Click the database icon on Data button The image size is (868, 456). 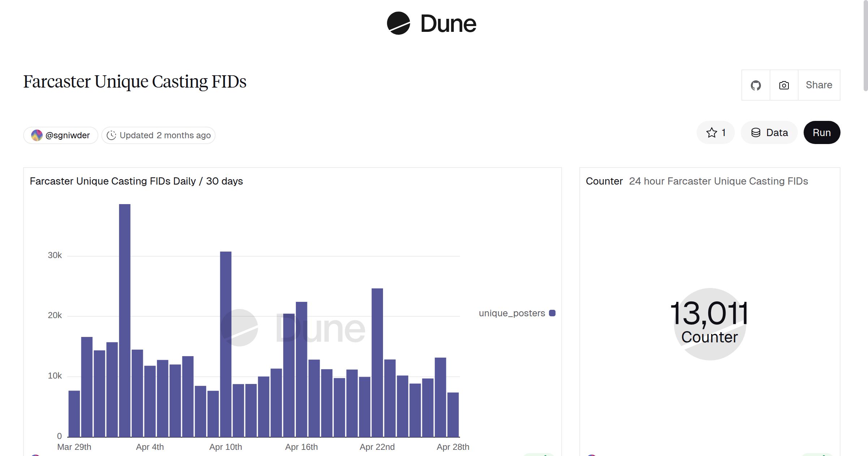tap(756, 132)
